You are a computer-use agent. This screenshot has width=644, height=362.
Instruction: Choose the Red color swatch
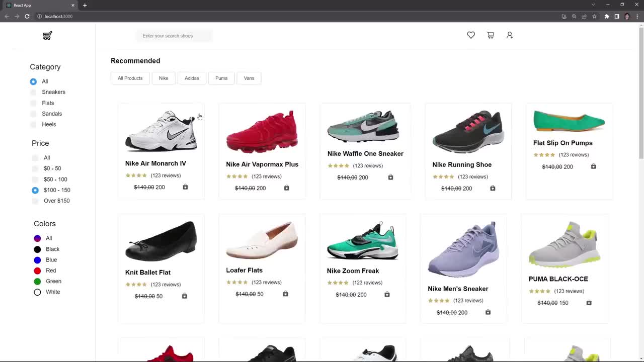(37, 270)
